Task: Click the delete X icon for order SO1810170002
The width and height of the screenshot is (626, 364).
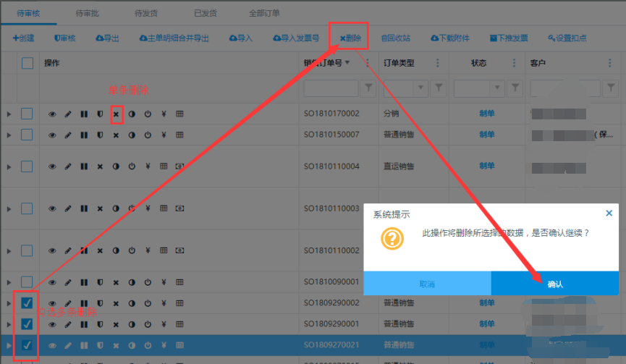Action: 116,114
